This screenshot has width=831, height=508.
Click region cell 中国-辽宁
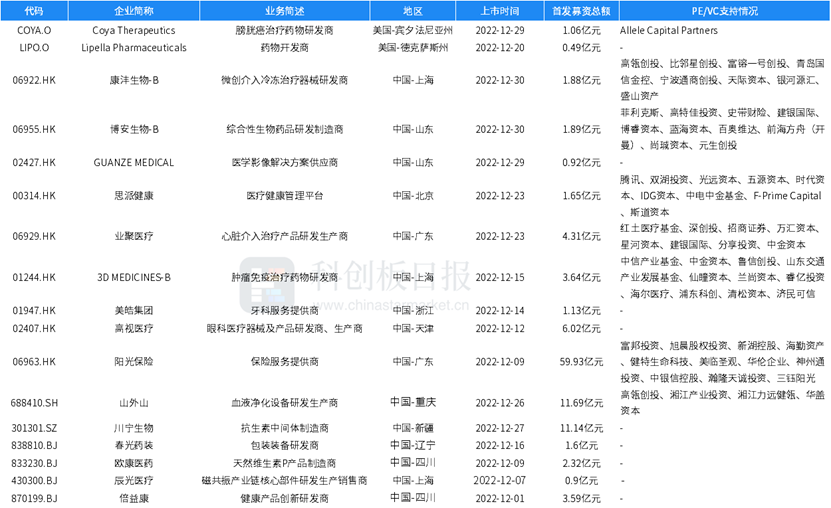(413, 445)
